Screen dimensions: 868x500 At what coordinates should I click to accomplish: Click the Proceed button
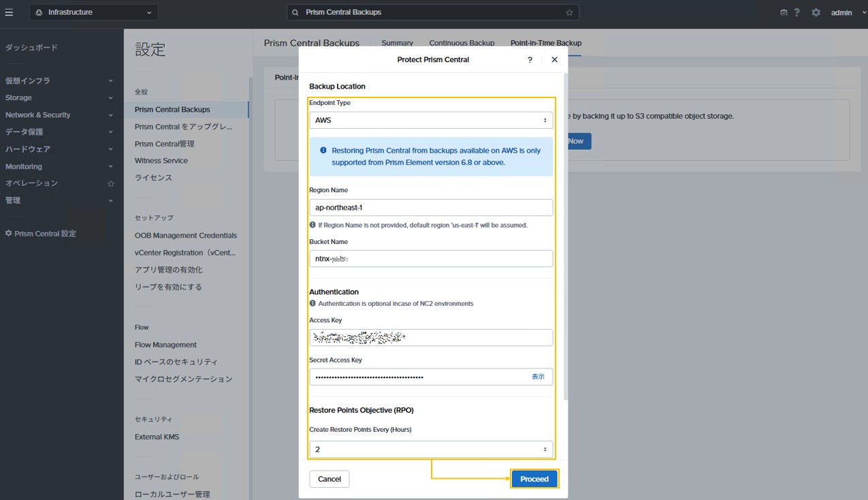tap(534, 478)
